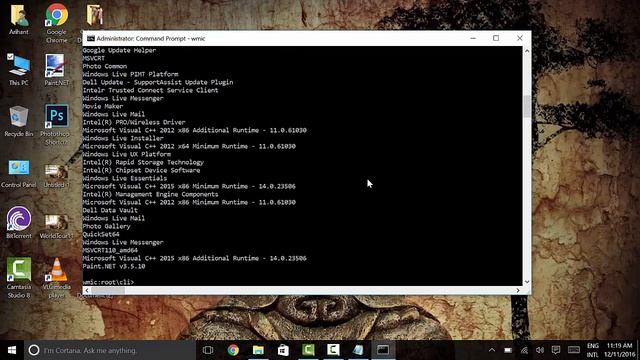640x360 pixels.
Task: Open battery status in system tray
Action: 508,350
